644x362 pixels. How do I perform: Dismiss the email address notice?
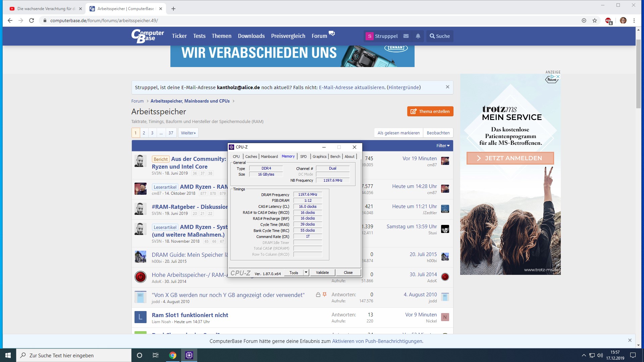[x=447, y=87]
